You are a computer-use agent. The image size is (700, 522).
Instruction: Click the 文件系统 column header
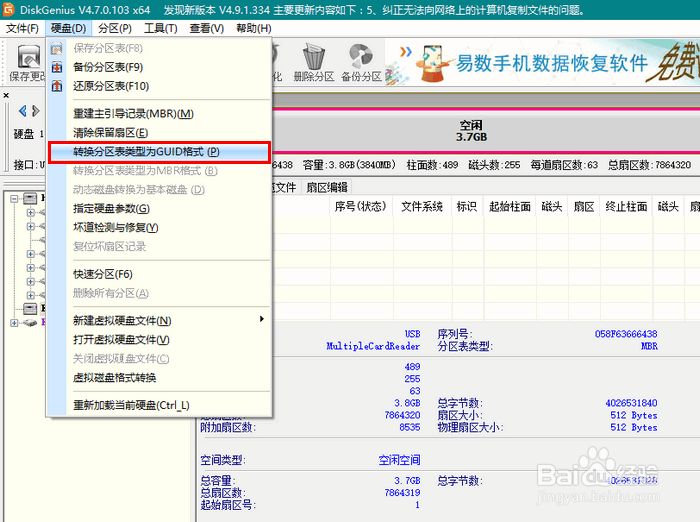(x=422, y=206)
